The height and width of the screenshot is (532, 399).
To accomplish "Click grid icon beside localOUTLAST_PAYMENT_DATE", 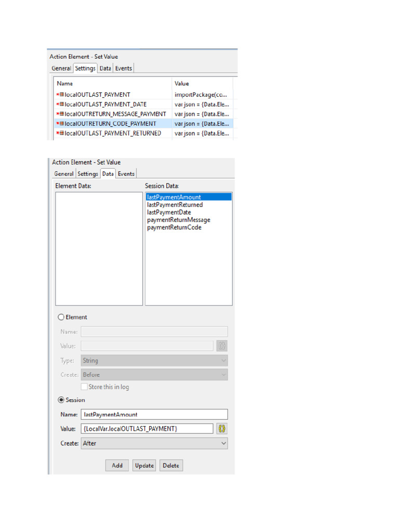I will (61, 104).
